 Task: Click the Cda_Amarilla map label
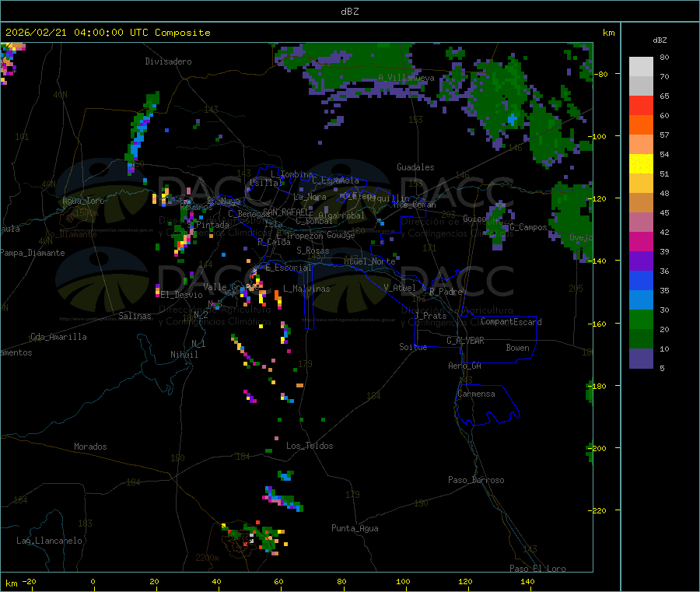pyautogui.click(x=58, y=337)
